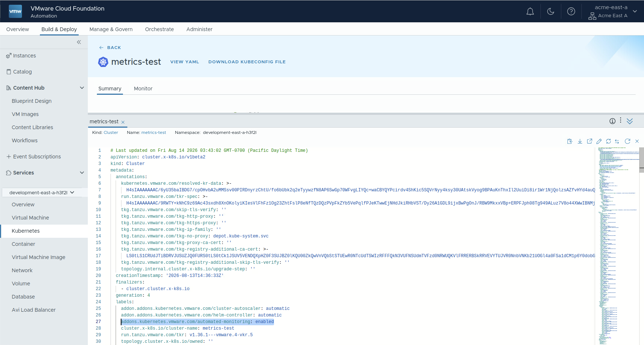This screenshot has width=644, height=345.
Task: Click the Kubernetes wheel icon beside metrics-test
Action: [x=103, y=62]
